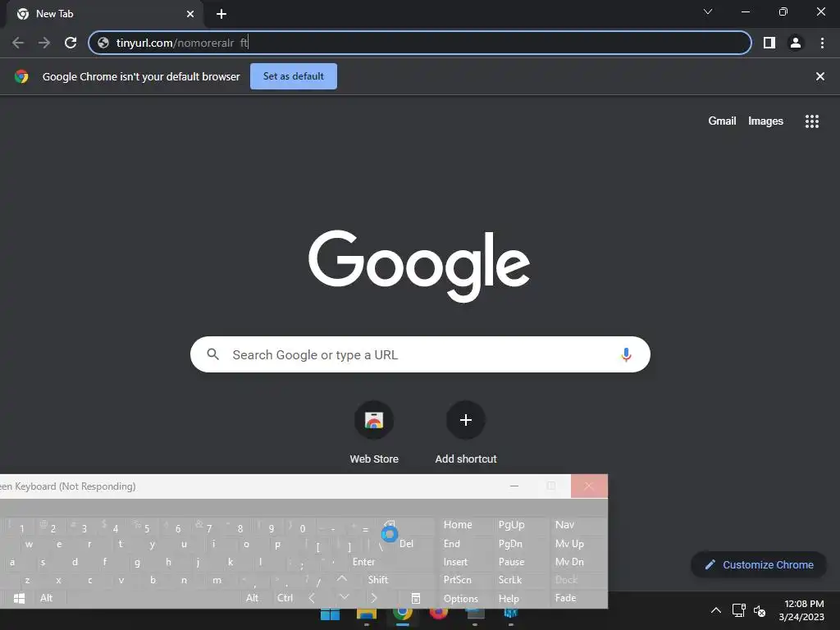This screenshot has width=840, height=630.
Task: Open the Web Store shortcut
Action: coord(374,433)
